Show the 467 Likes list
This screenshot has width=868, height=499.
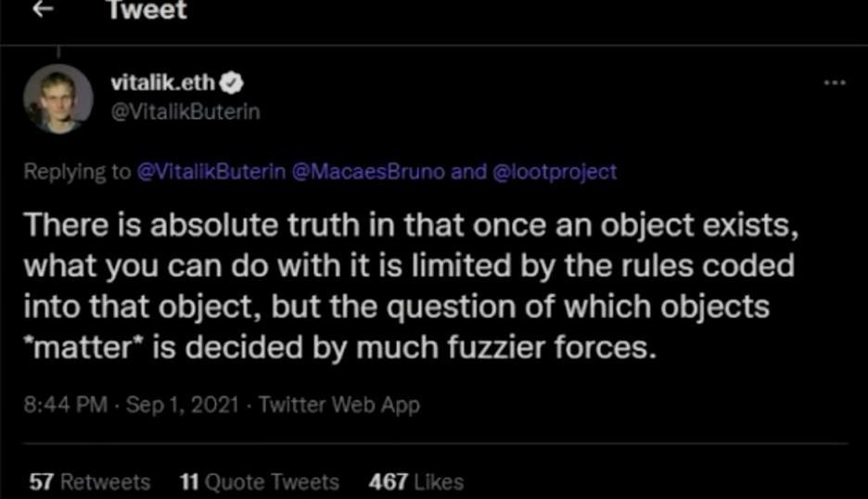415,481
